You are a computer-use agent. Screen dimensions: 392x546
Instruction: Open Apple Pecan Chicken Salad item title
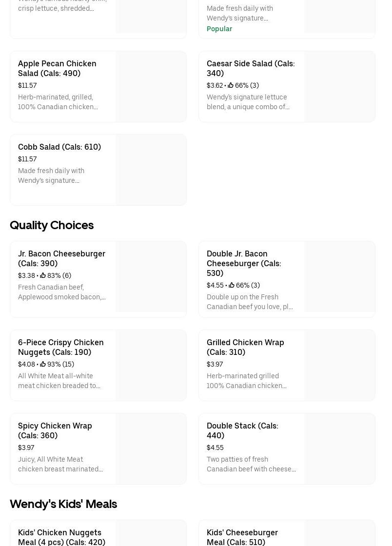57,68
